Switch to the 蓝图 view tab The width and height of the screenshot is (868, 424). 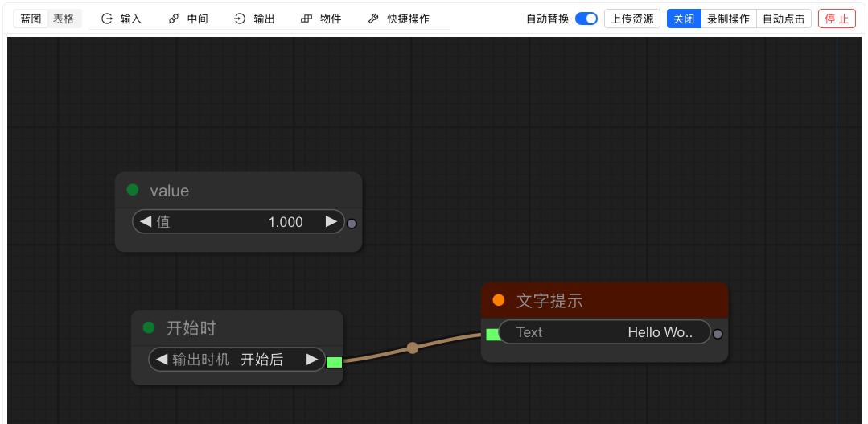point(31,19)
